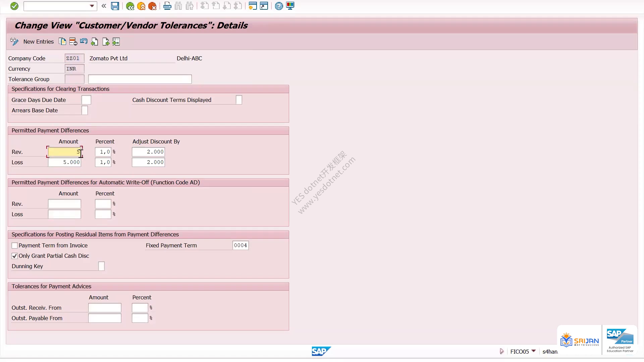Uncheck Only Grant Partial Cash Disc
This screenshot has width=644, height=362.
click(x=15, y=256)
